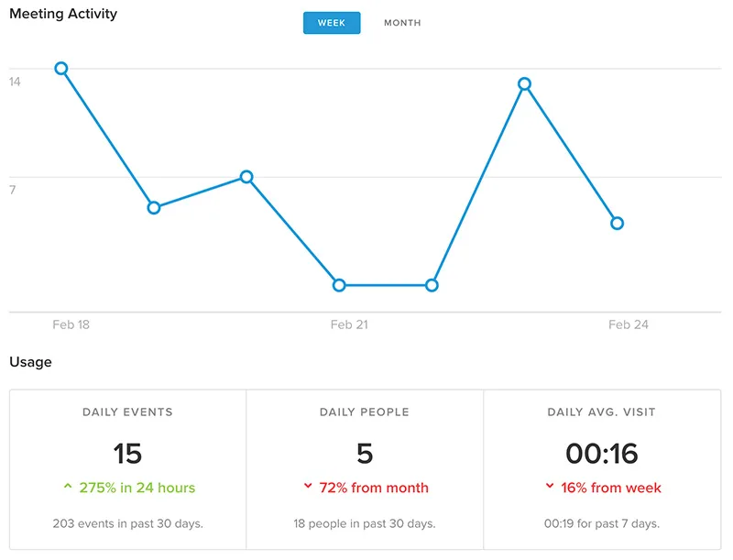The height and width of the screenshot is (560, 733).
Task: Select the Feb 23 peak data point
Action: coord(524,84)
